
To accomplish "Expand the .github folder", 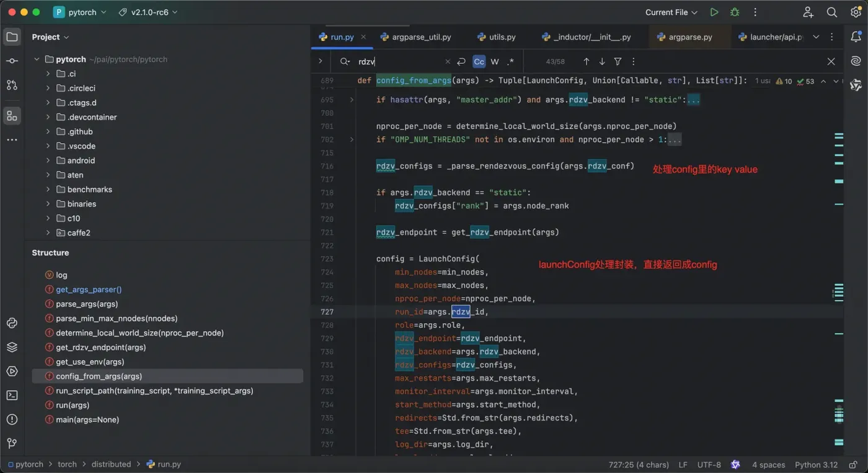I will point(48,131).
